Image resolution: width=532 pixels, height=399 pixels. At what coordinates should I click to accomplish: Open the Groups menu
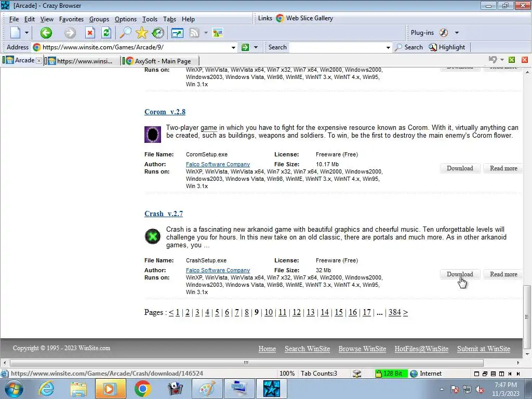click(99, 19)
